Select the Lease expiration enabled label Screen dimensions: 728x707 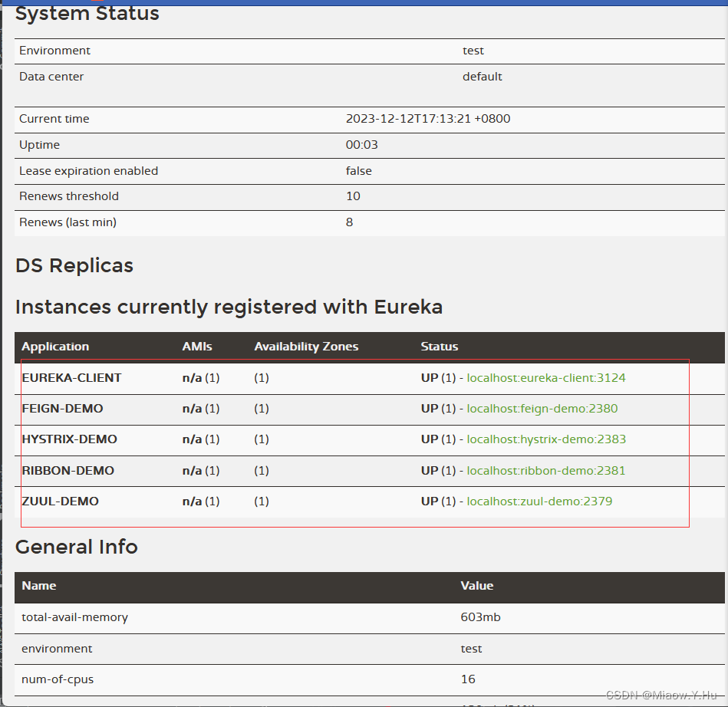(89, 171)
